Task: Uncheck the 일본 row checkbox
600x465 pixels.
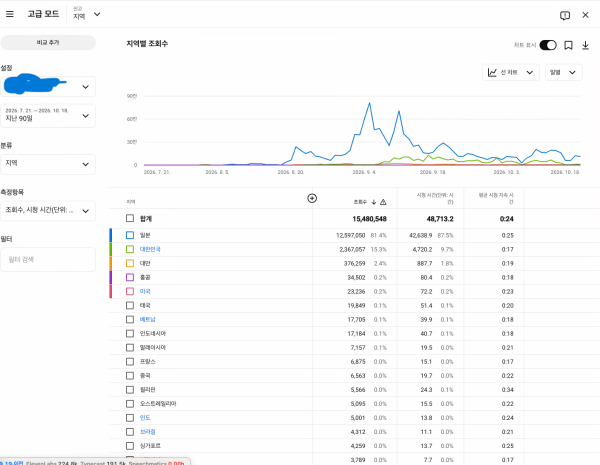Action: click(130, 235)
